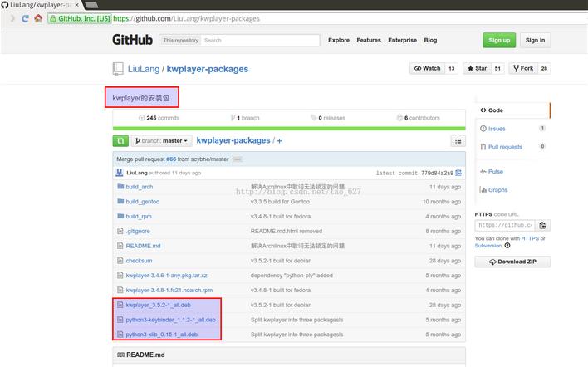Open Blog in top navigation

[430, 40]
